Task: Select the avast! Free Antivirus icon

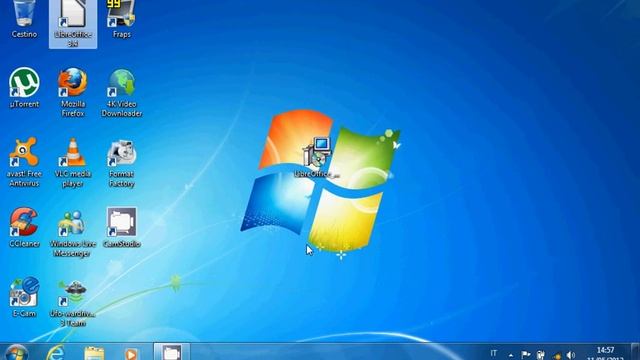Action: tap(24, 162)
